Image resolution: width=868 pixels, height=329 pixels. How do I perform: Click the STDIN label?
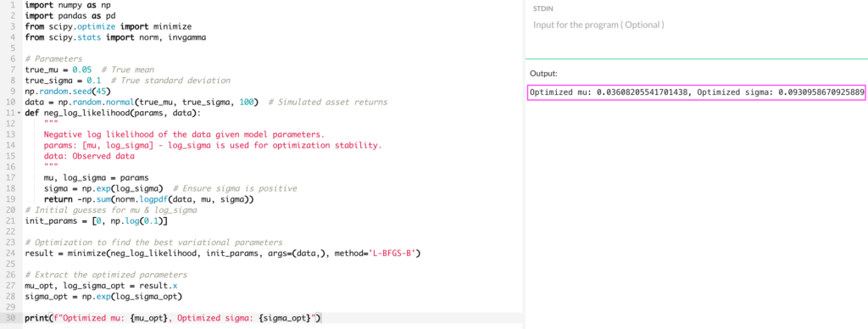coord(542,9)
